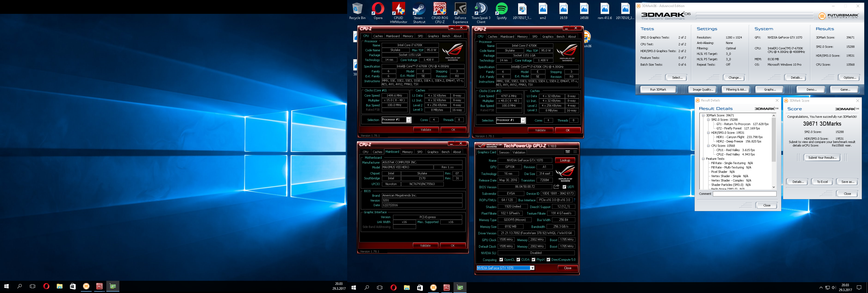Viewport: 868px width, 293px height.
Task: Click the Save as... button in 3DMark Score
Action: (x=847, y=182)
